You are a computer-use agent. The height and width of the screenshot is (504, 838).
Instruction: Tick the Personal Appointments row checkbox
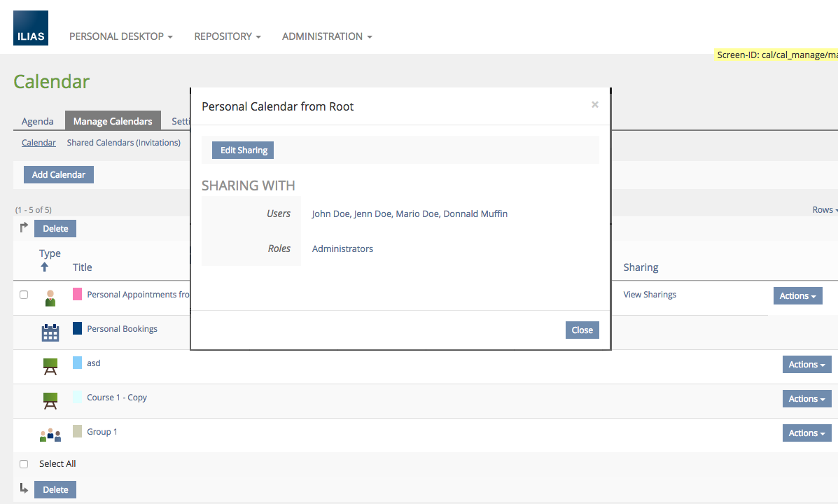24,295
